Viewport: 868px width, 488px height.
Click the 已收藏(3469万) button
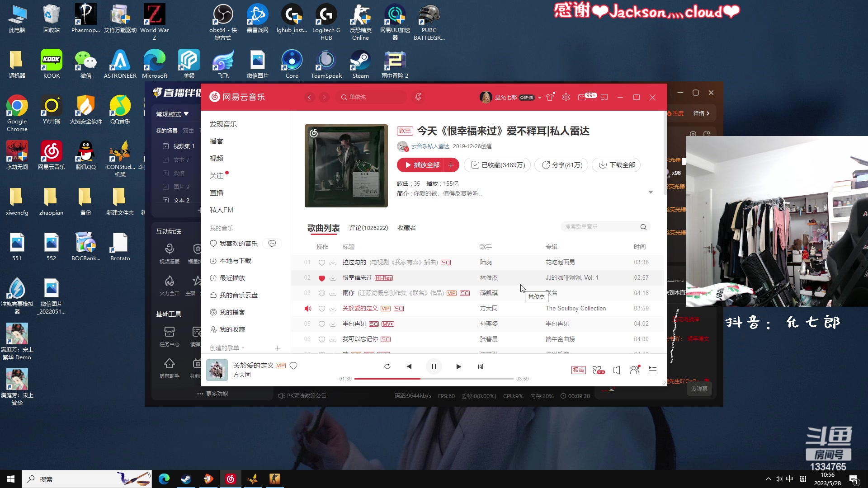tap(497, 165)
